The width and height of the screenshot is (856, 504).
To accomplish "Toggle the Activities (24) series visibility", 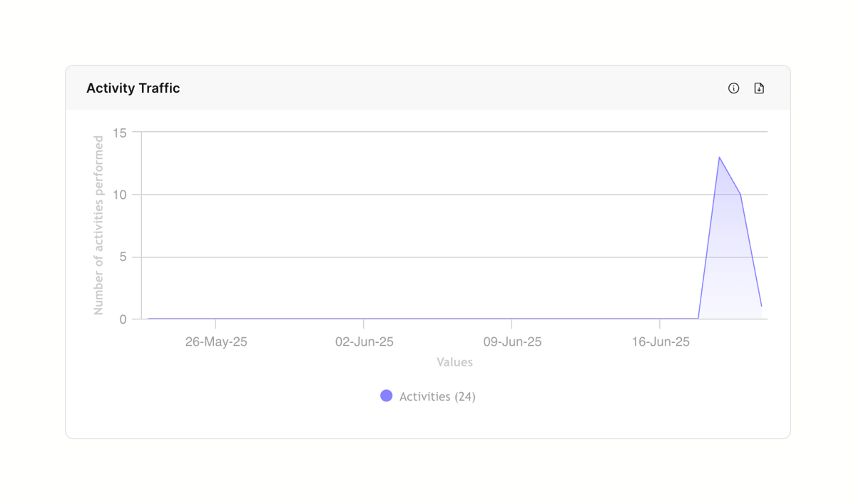I will [x=428, y=396].
